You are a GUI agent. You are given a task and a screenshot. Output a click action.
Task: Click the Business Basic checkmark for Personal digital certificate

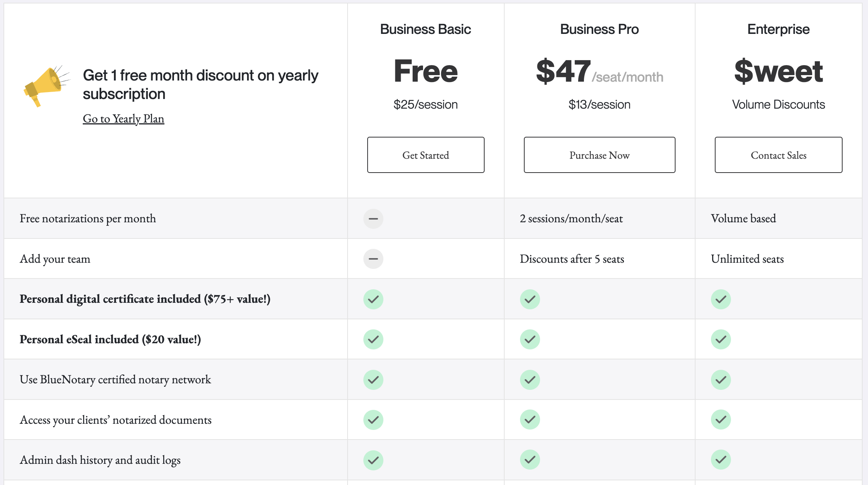[x=373, y=299]
